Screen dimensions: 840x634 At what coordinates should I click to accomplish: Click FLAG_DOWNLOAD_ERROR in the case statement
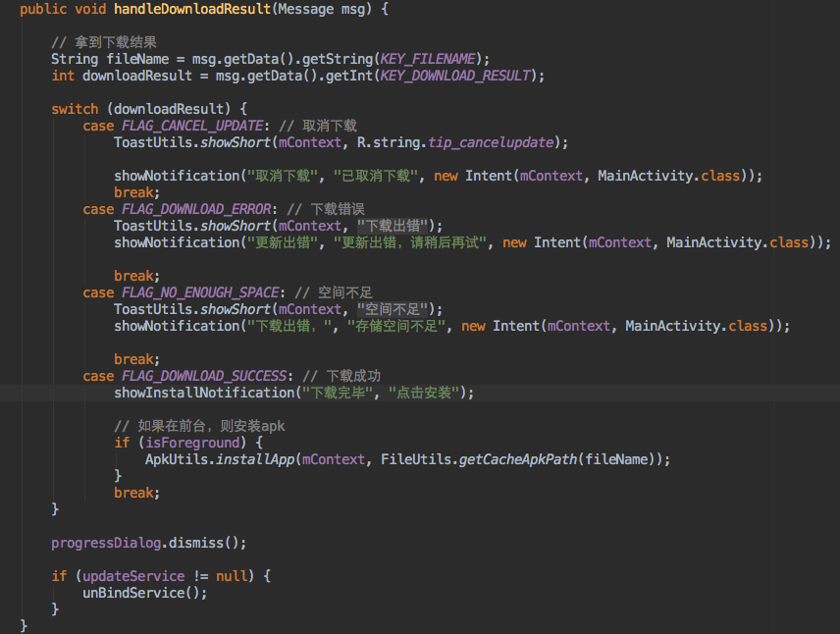tap(196, 209)
